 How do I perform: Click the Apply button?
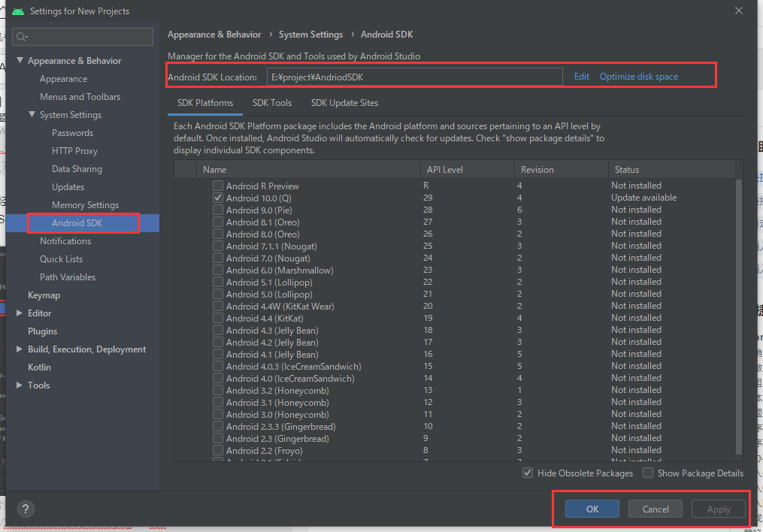tap(717, 509)
